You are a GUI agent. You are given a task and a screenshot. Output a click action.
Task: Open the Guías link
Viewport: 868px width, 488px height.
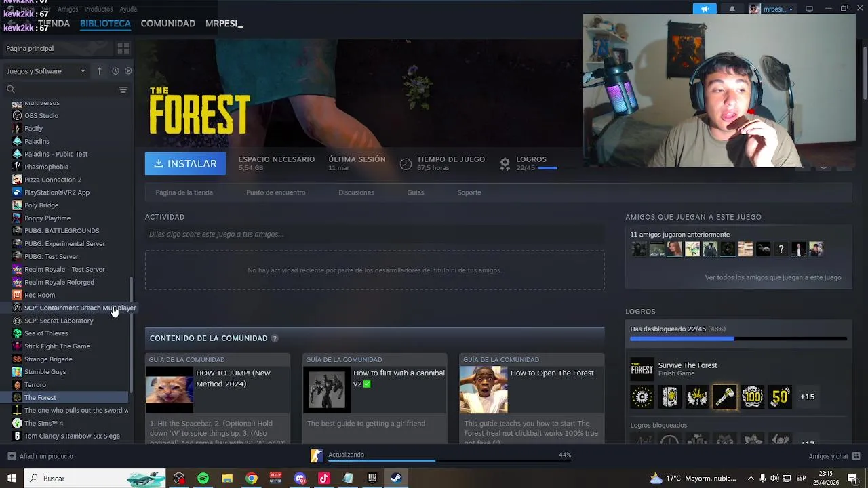pyautogui.click(x=416, y=192)
